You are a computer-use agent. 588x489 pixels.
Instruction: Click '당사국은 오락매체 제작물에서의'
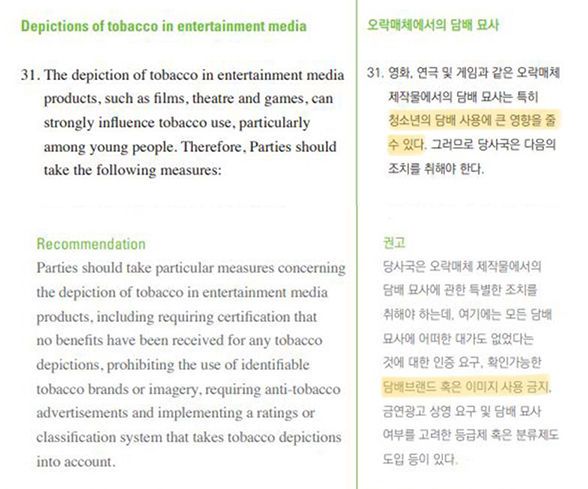click(x=462, y=266)
